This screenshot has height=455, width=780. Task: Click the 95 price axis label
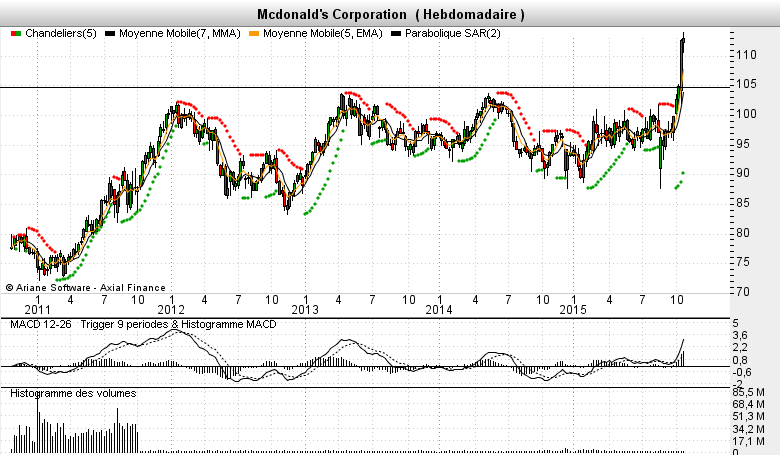(x=742, y=144)
